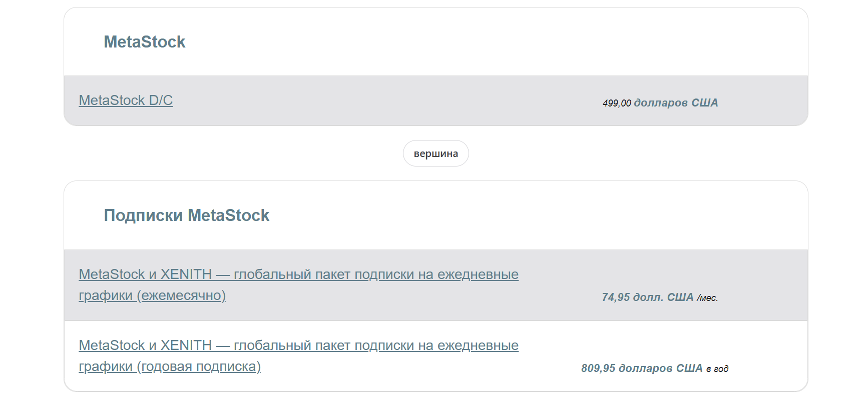The width and height of the screenshot is (868, 401).
Task: Select the "Подписки MetaStock" section heading
Action: [x=187, y=215]
